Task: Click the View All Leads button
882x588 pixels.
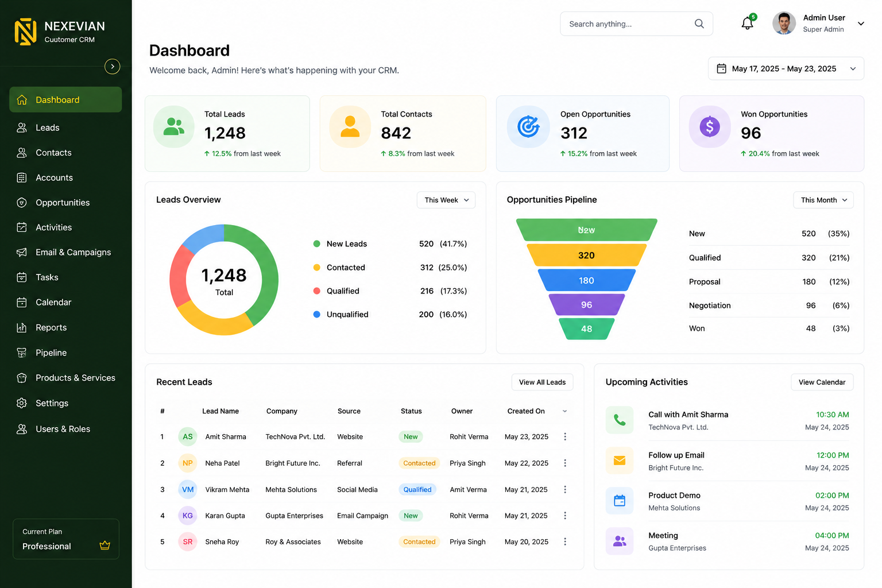Action: 542,382
